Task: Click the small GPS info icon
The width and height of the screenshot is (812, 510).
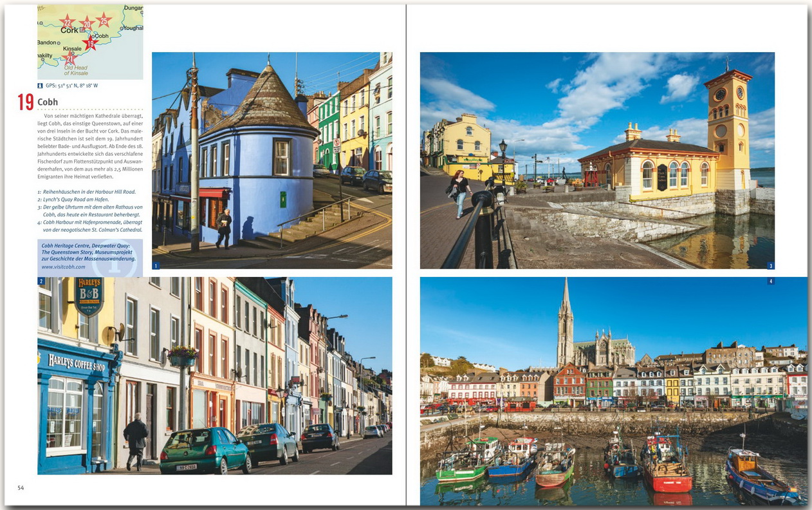Action: tap(41, 85)
